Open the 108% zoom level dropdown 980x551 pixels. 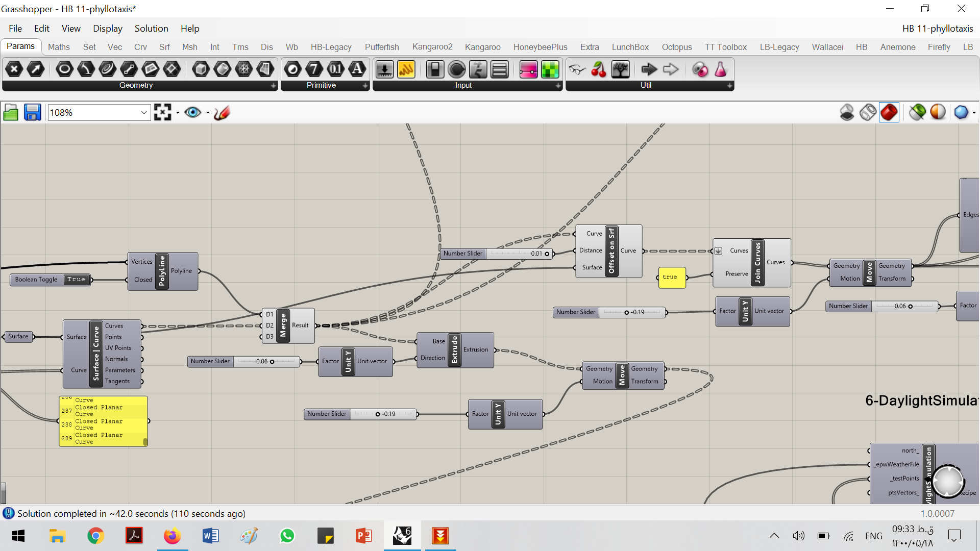coord(144,113)
